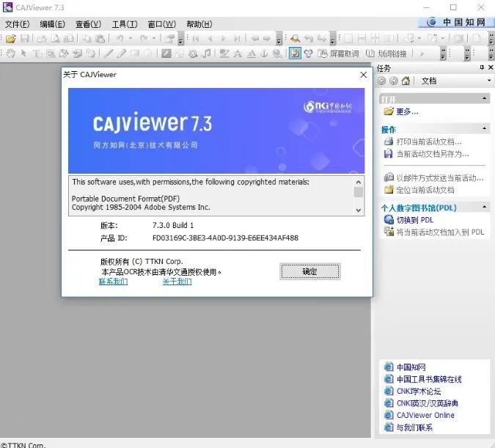Select the Hand tool
The height and width of the screenshot is (448, 495).
10,54
